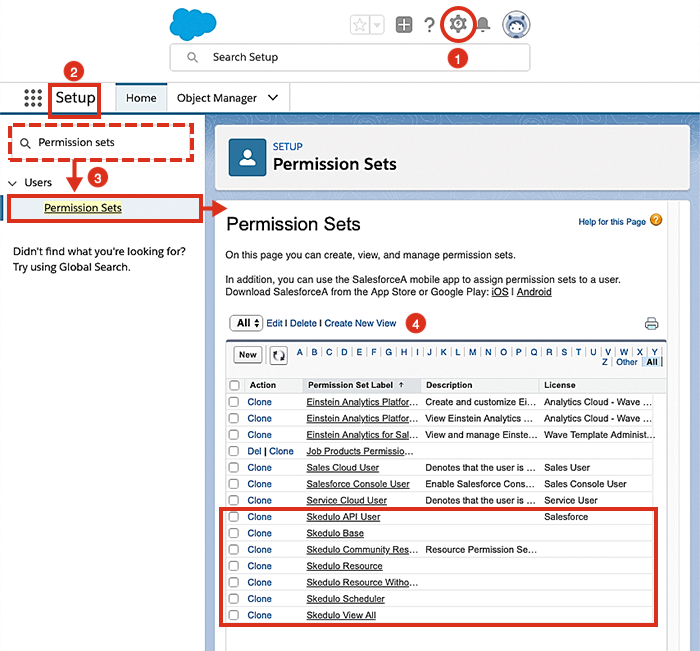Click Delete list view link
Viewport: 700px width, 651px height.
[303, 323]
